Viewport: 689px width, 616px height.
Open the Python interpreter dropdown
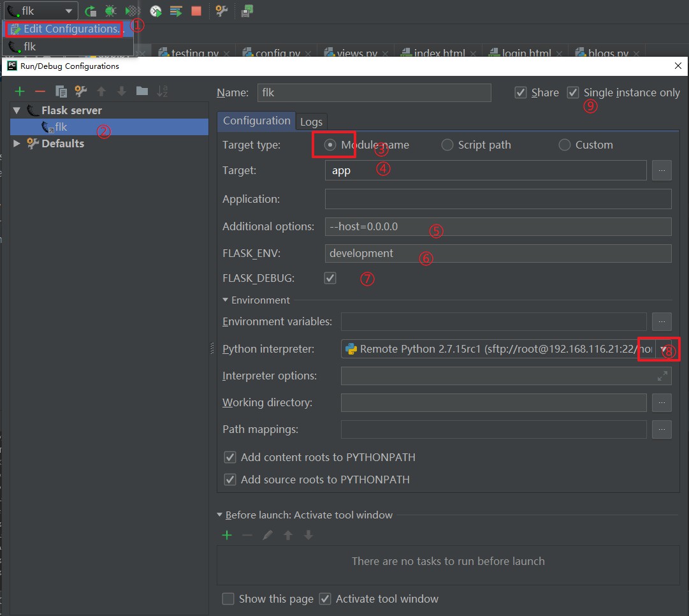pos(664,349)
